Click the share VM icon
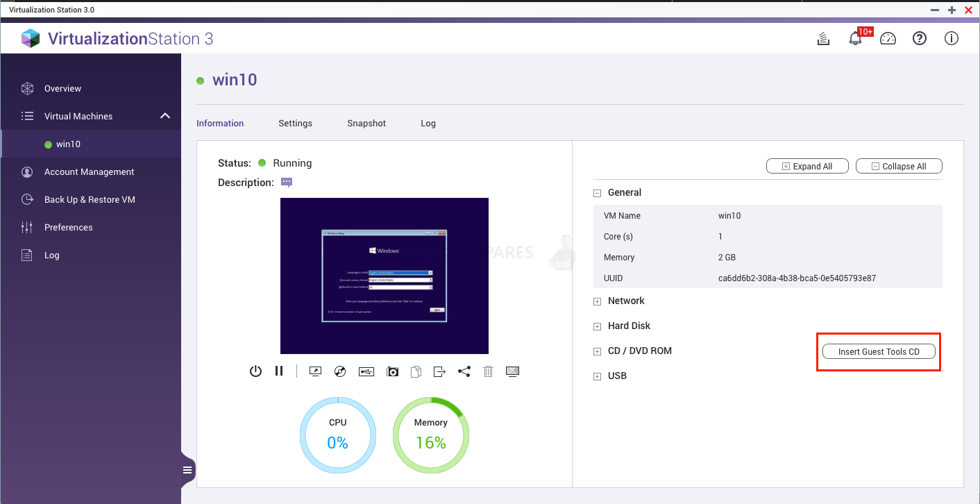Viewport: 980px width, 504px height. (464, 371)
